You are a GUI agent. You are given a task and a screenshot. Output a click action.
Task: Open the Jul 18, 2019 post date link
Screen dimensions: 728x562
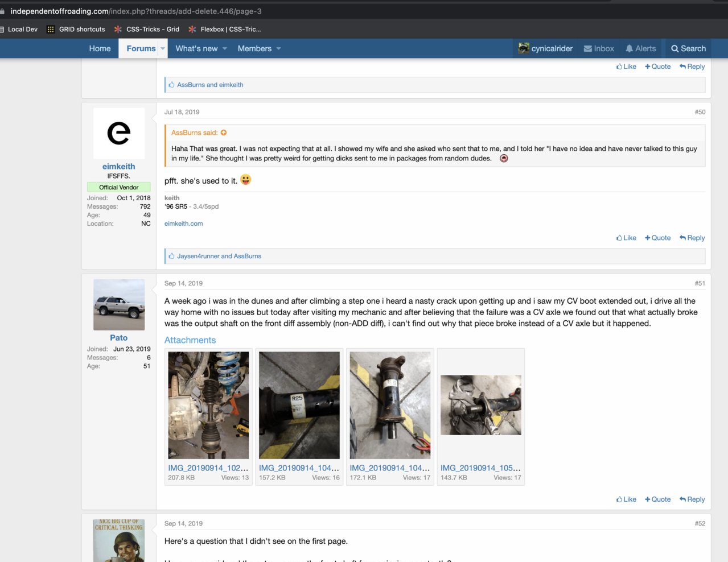coord(182,112)
